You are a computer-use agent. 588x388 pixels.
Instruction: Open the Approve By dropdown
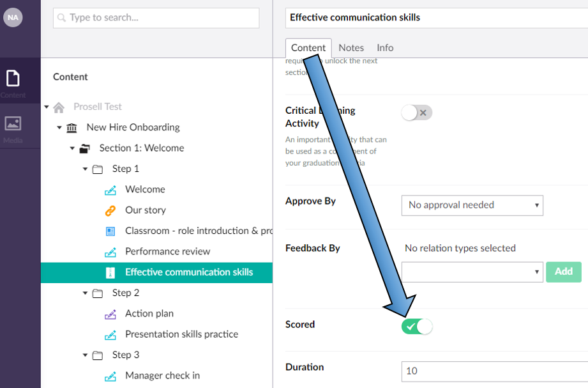472,205
